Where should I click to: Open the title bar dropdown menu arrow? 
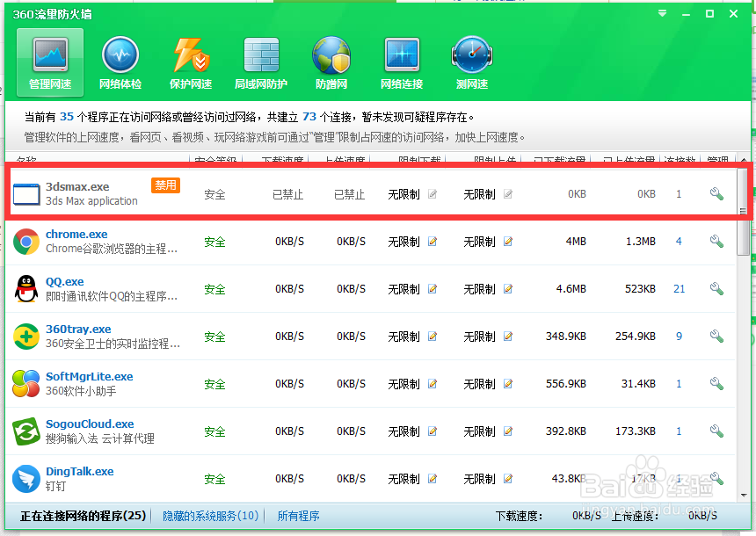pos(663,13)
